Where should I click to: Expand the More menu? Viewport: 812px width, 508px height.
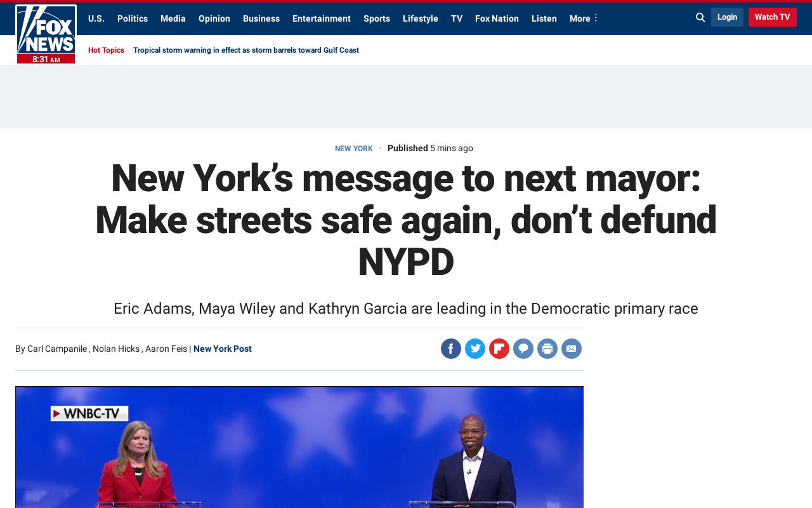coord(584,18)
